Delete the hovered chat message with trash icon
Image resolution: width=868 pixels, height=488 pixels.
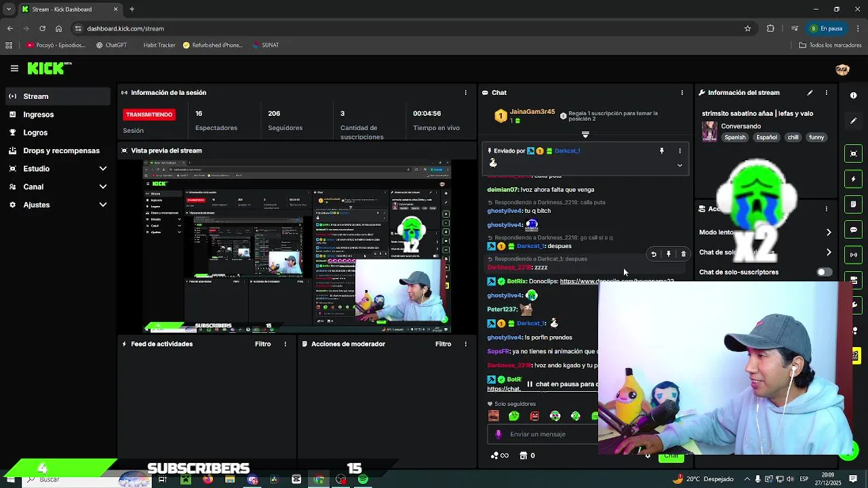click(684, 254)
